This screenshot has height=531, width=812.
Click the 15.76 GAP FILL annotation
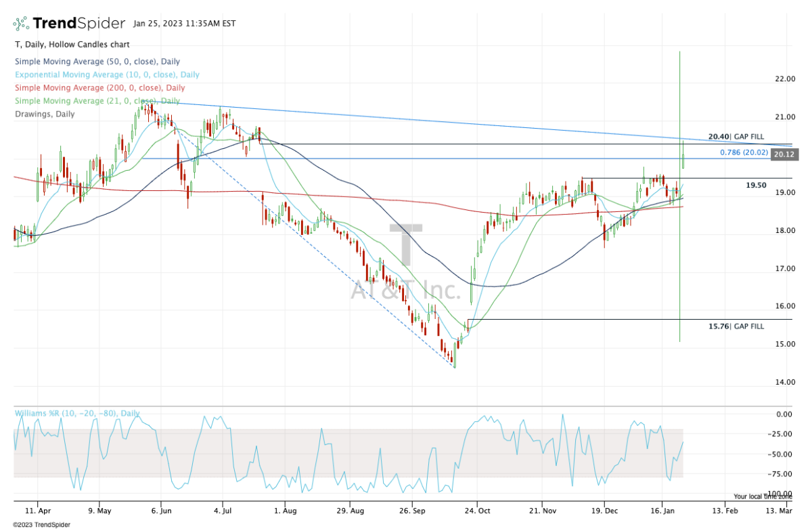click(736, 326)
